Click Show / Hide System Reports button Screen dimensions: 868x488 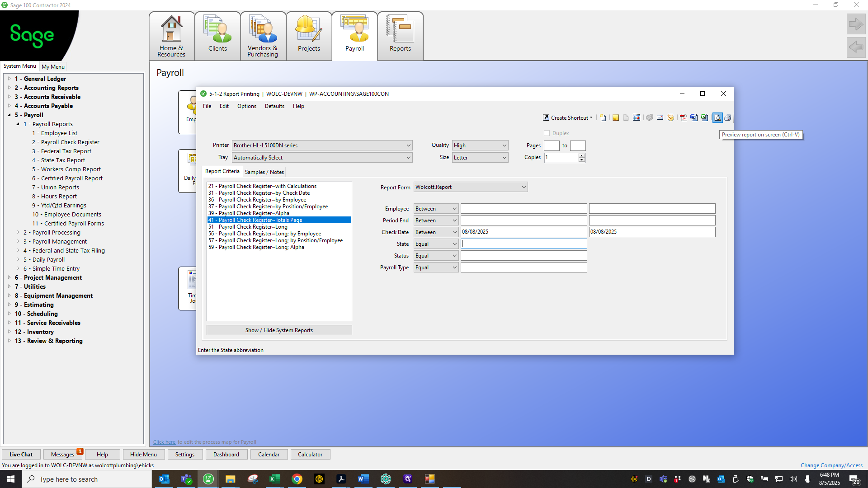[279, 330]
